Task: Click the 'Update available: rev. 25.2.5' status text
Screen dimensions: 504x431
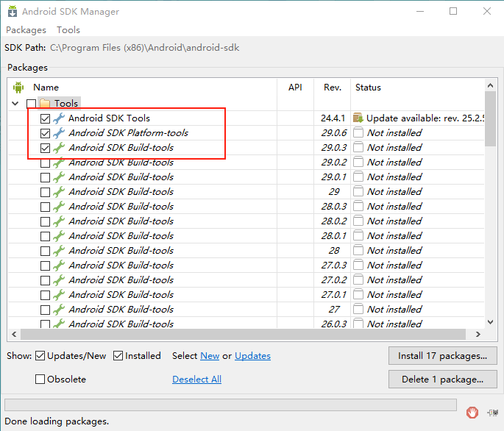Action: (425, 118)
